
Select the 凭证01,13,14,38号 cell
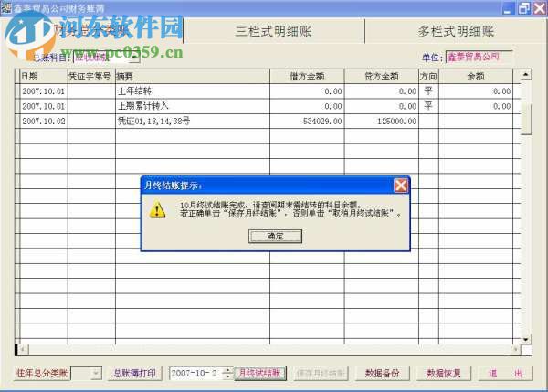193,121
